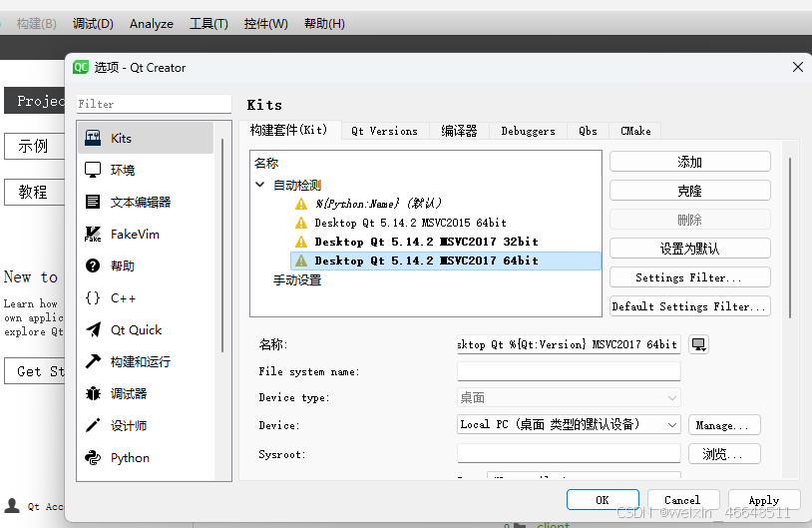Viewport: 812px width, 528px height.
Task: Select the Kits category icon
Action: click(x=93, y=138)
